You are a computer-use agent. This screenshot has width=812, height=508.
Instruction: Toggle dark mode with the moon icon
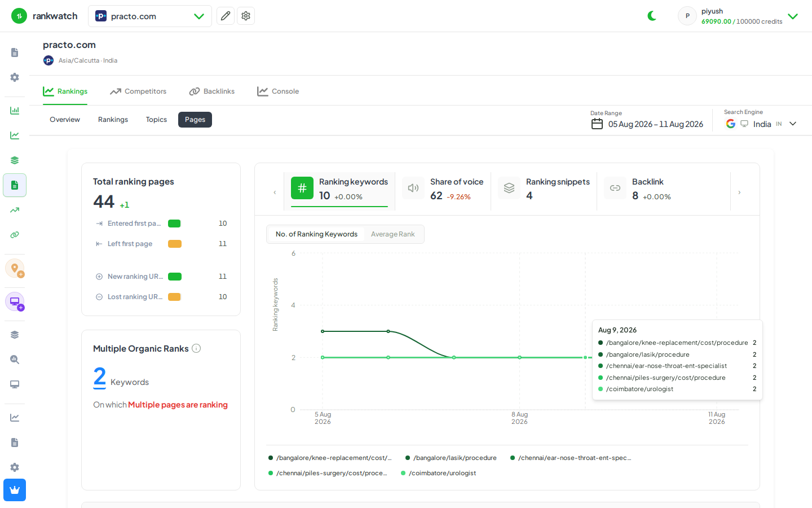click(x=652, y=16)
